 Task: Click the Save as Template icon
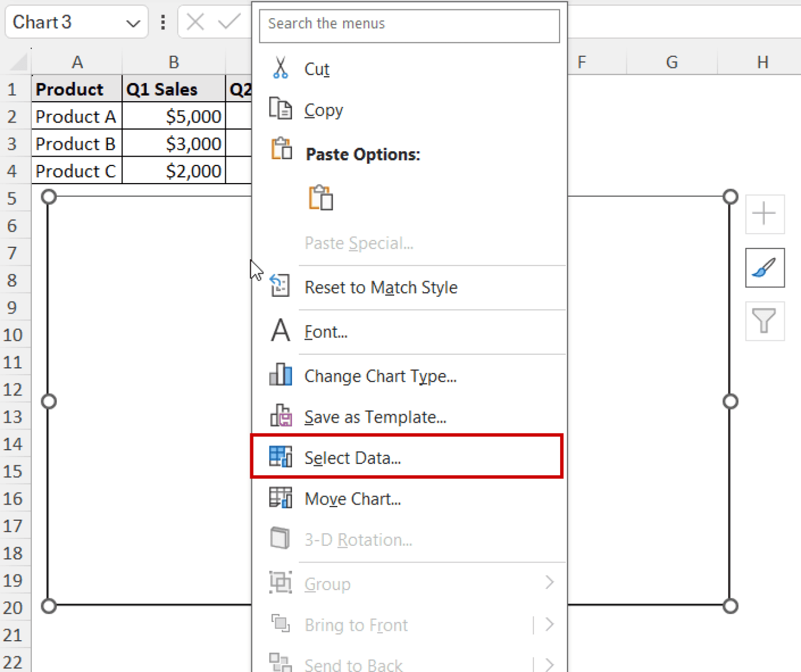pyautogui.click(x=280, y=417)
